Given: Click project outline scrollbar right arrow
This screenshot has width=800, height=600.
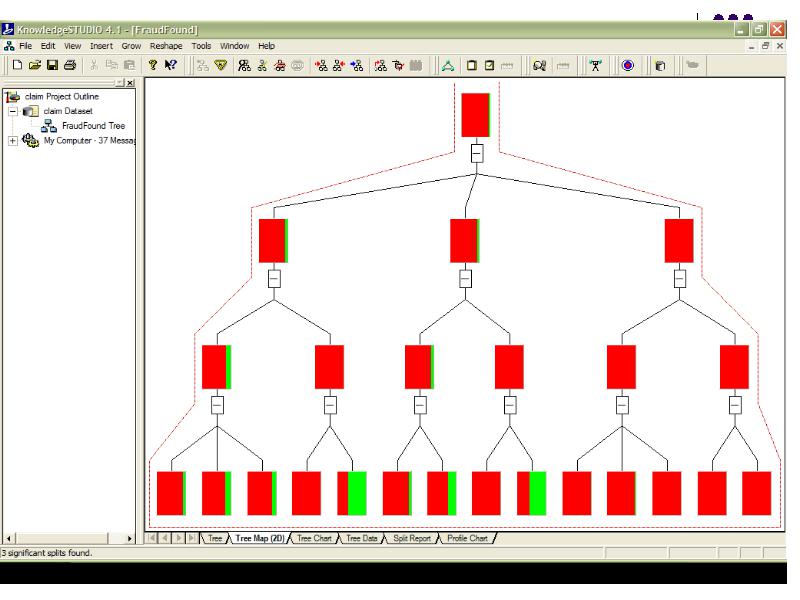Looking at the screenshot, I should pos(129,538).
